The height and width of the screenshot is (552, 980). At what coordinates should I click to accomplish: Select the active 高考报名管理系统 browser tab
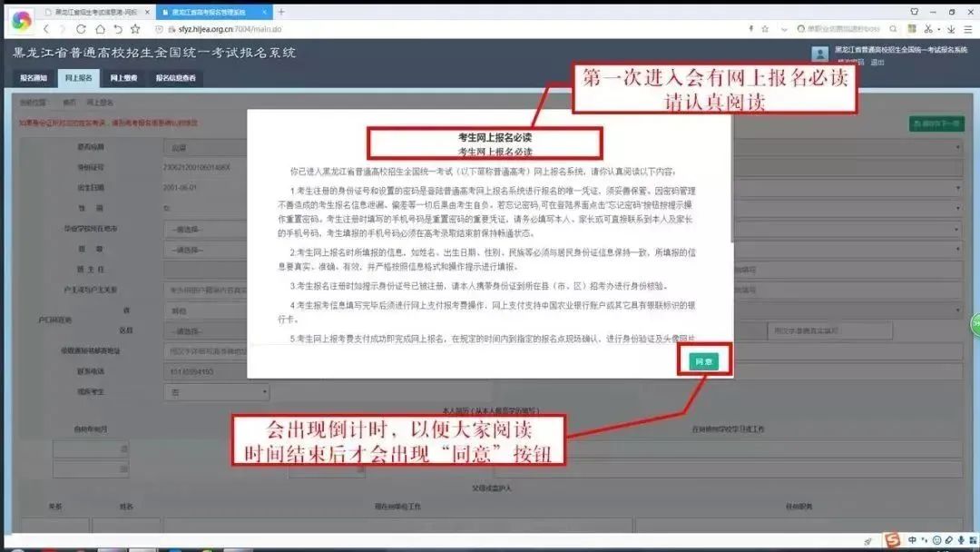(x=212, y=12)
